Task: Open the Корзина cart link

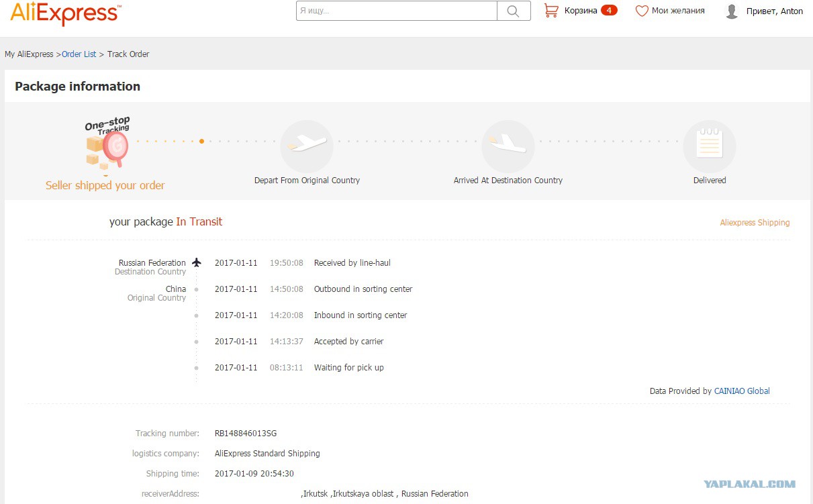Action: [581, 11]
